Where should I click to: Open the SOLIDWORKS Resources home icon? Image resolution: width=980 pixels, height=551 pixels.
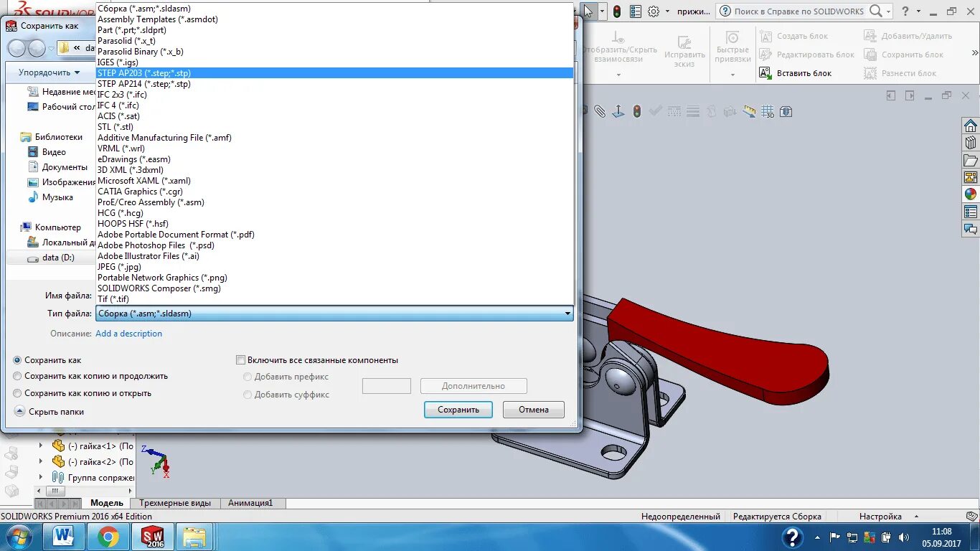(x=971, y=126)
